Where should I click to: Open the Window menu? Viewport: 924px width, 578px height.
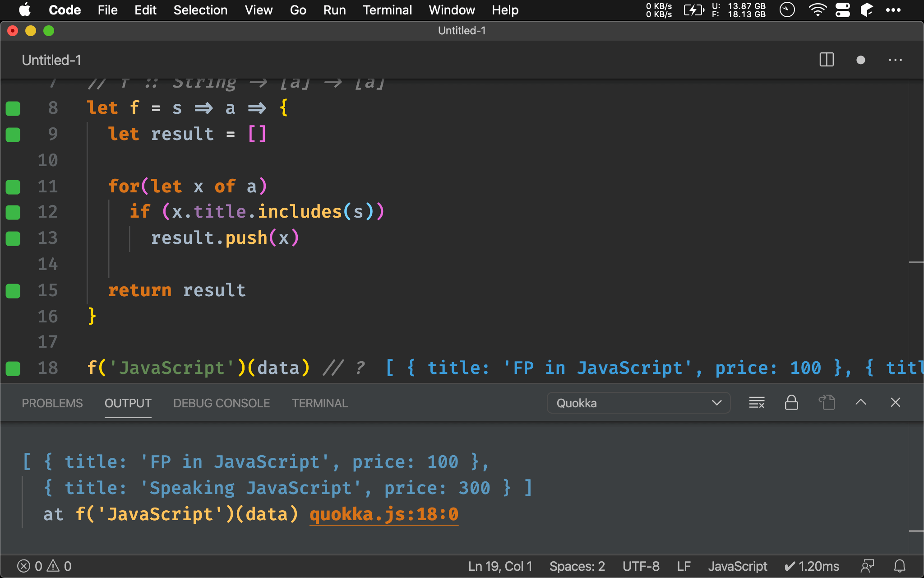[x=452, y=10]
